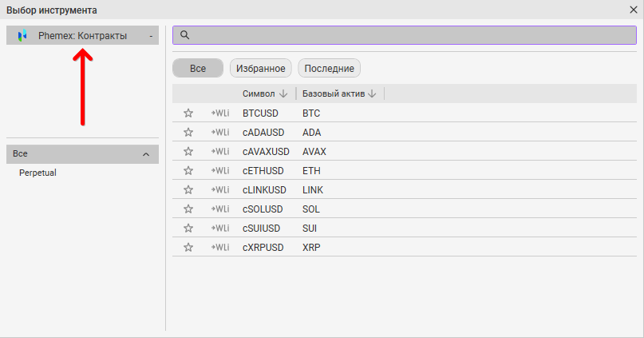Click +WLi icon for cADAUSD
This screenshot has width=644, height=338.
(x=219, y=133)
